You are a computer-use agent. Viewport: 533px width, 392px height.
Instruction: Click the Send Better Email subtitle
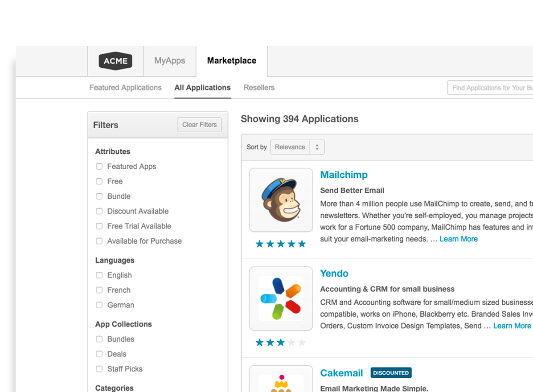[352, 191]
